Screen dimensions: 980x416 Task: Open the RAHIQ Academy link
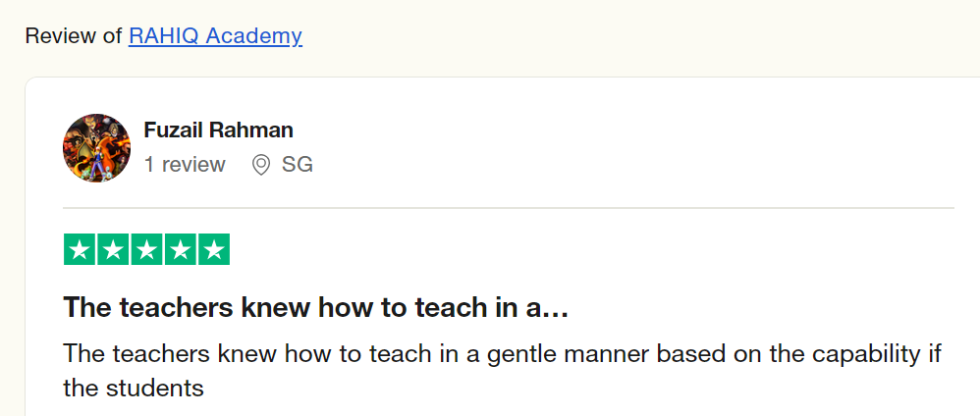214,36
